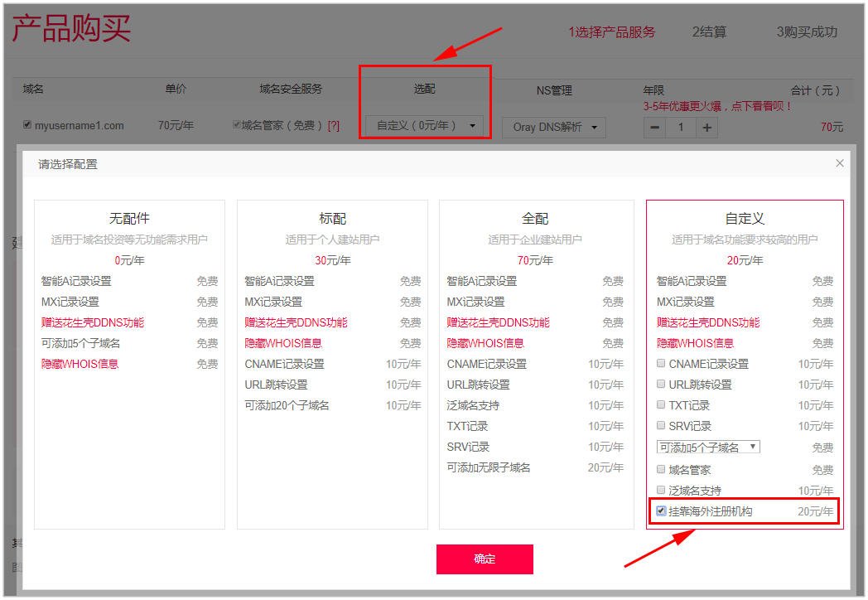
Task: Check the TXT记录 option in 自定义
Action: coord(661,405)
